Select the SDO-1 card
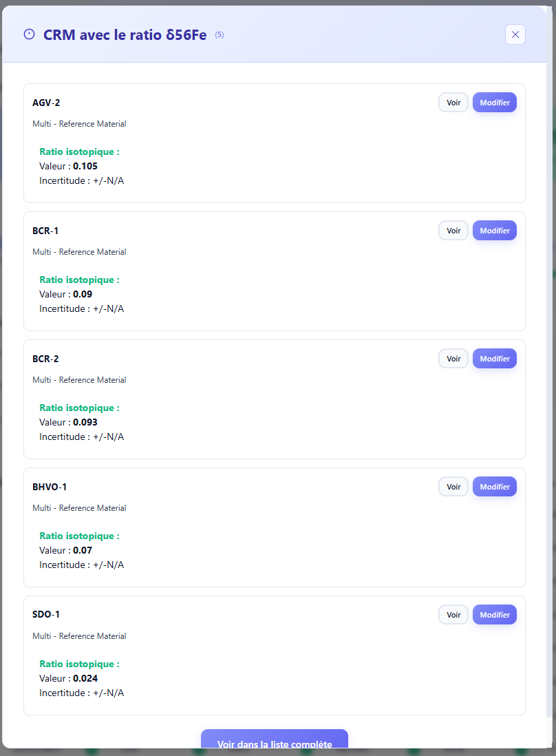Viewport: 556px width, 756px height. click(274, 654)
